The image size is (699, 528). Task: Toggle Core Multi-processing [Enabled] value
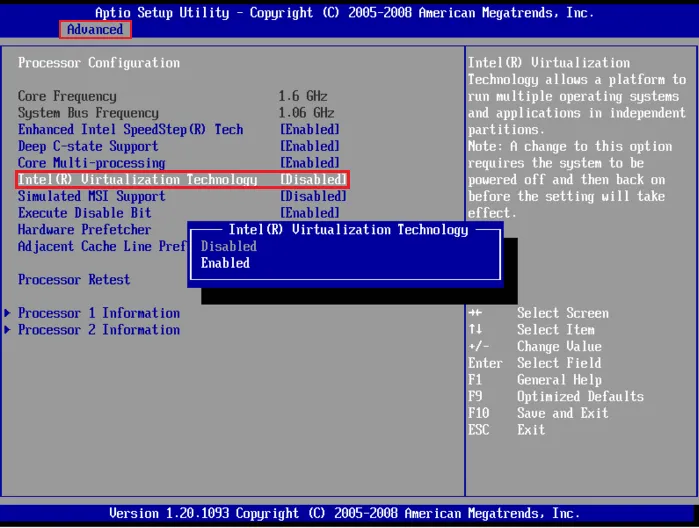pos(310,163)
